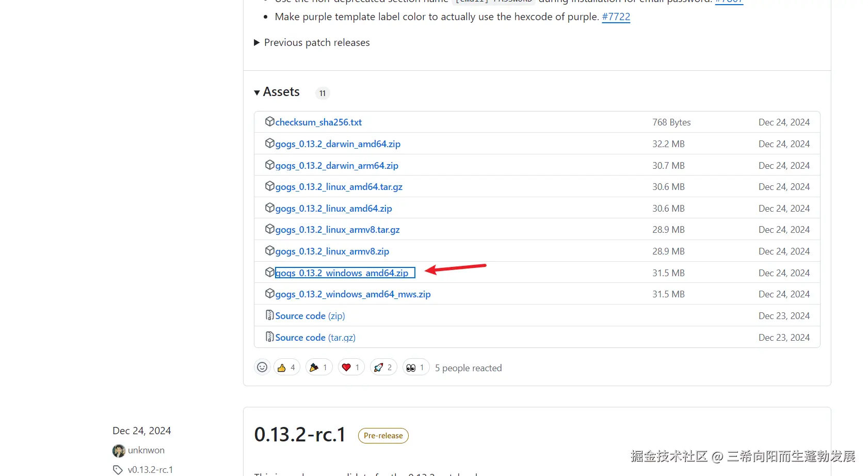Viewport: 868px width, 476px height.
Task: Download gogs_0.13.2_linux_amd64.zip
Action: pyautogui.click(x=334, y=209)
